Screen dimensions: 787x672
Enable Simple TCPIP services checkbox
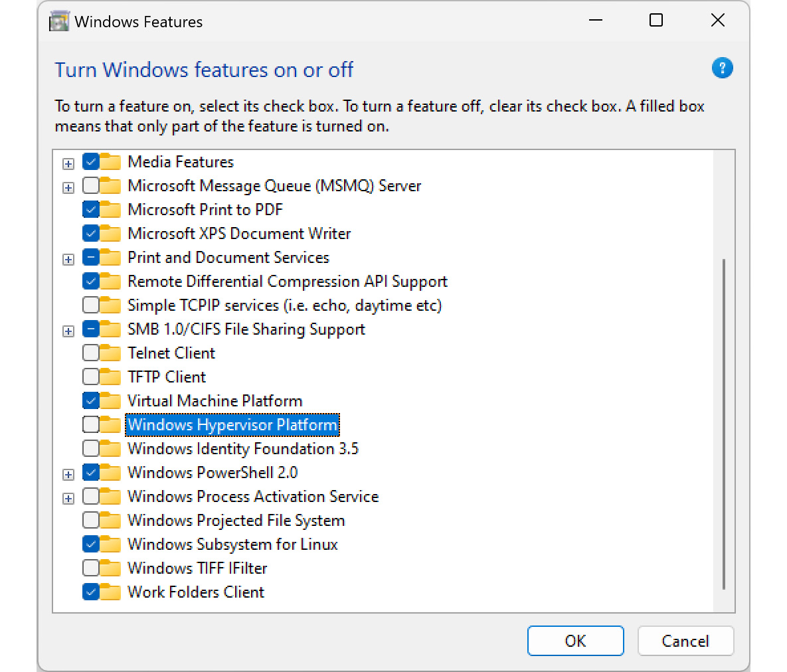[x=91, y=305]
